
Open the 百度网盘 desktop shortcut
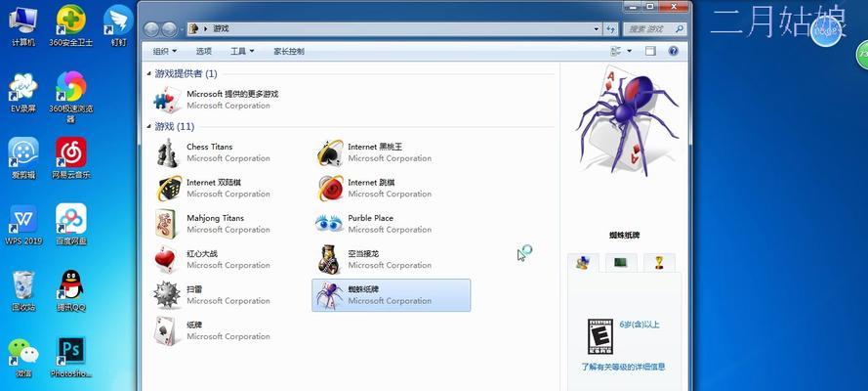[71, 226]
